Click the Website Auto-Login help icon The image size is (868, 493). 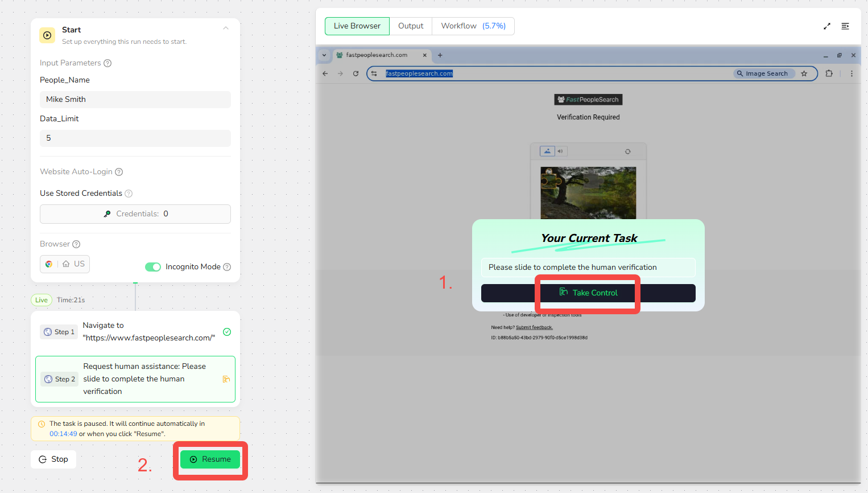(x=119, y=172)
